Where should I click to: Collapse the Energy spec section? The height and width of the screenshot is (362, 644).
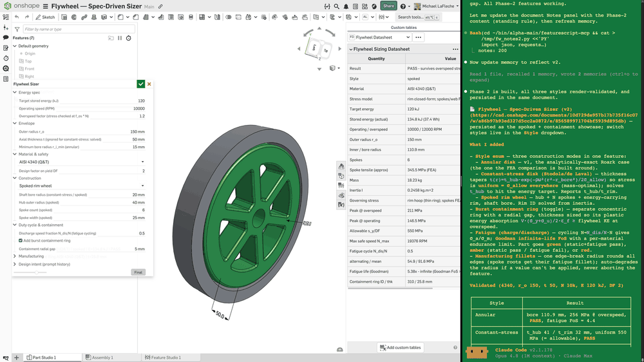click(x=15, y=93)
